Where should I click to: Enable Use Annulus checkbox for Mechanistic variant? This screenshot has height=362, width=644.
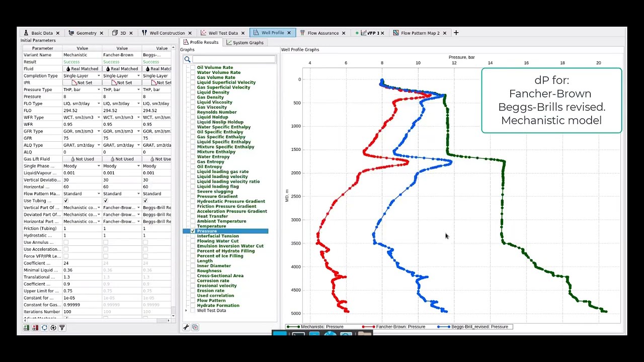66,242
